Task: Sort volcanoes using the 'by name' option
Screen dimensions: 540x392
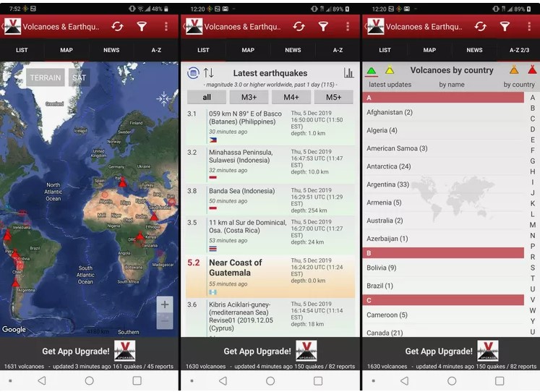Action: click(x=452, y=85)
